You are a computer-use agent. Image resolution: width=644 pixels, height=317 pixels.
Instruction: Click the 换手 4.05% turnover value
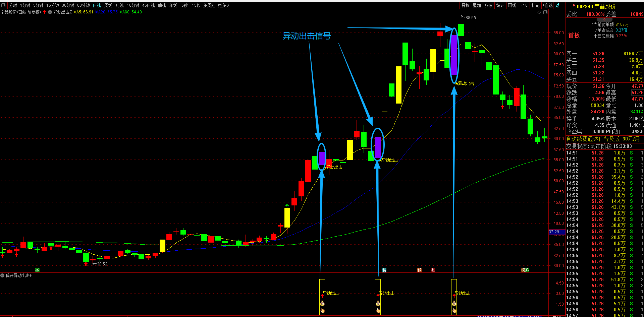(x=598, y=119)
